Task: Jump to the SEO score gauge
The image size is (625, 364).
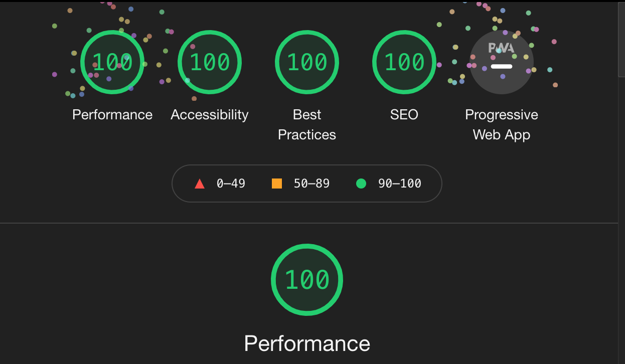Action: (404, 62)
